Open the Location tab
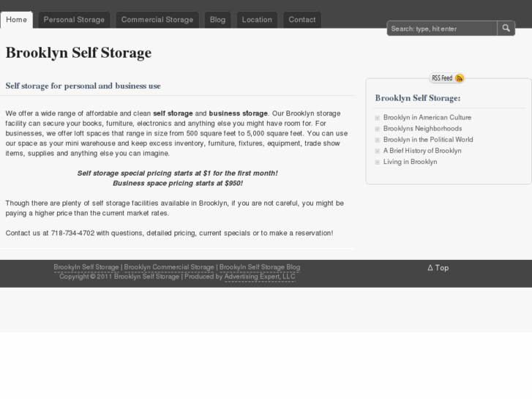 click(257, 20)
